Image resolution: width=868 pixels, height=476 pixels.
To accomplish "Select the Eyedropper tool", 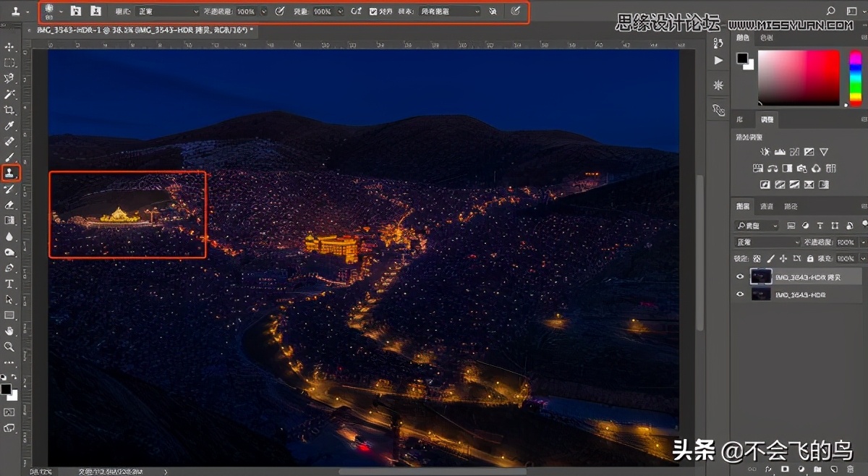I will pyautogui.click(x=10, y=126).
